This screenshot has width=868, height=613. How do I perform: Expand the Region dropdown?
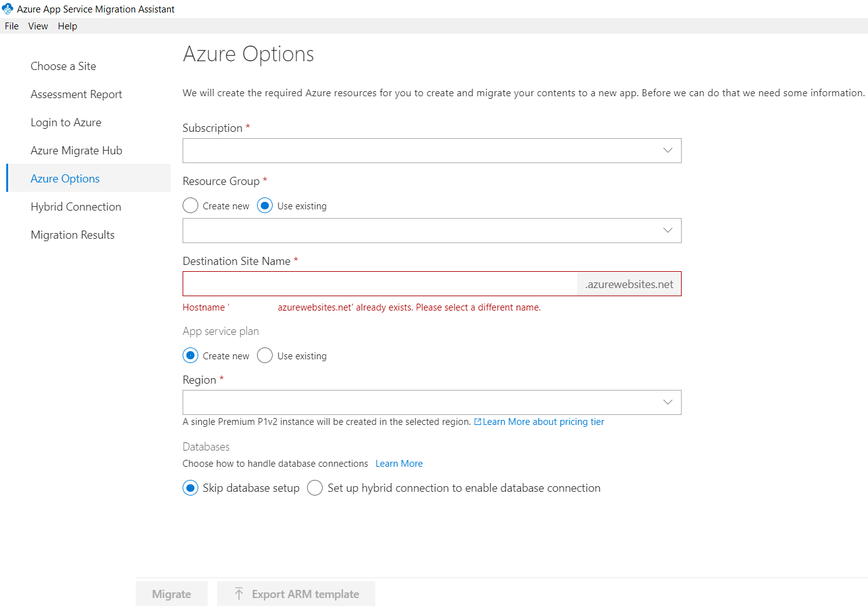(x=431, y=402)
